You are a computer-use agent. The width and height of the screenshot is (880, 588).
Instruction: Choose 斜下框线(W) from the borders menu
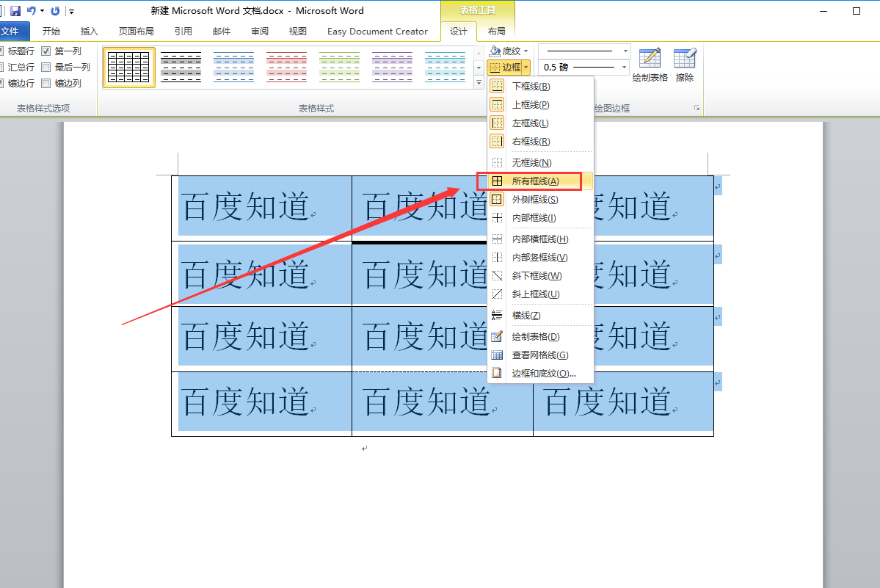pos(540,276)
